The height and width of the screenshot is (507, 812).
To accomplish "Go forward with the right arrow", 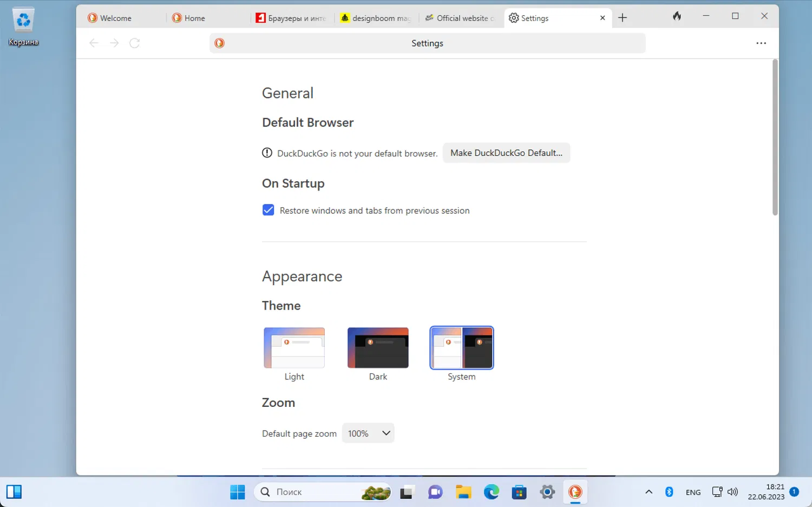I will [114, 43].
